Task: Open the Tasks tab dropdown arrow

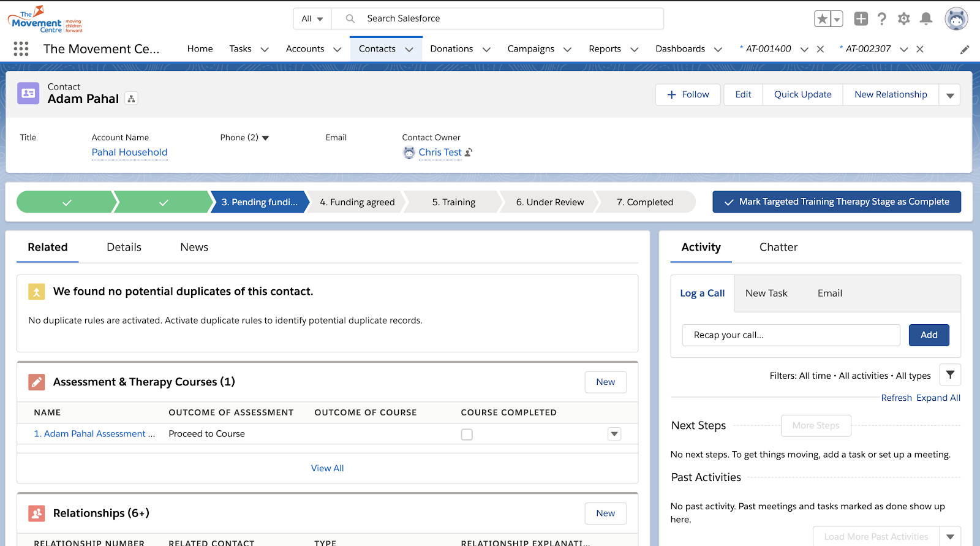Action: click(265, 50)
